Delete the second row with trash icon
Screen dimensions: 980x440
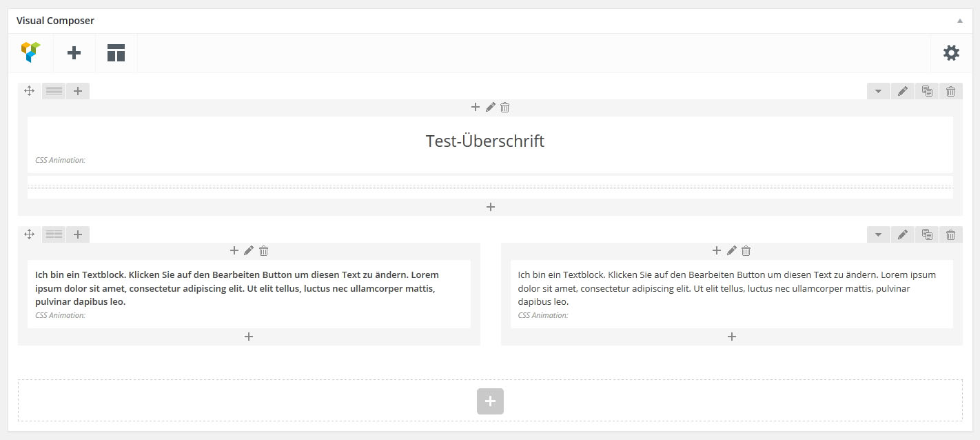tap(951, 234)
